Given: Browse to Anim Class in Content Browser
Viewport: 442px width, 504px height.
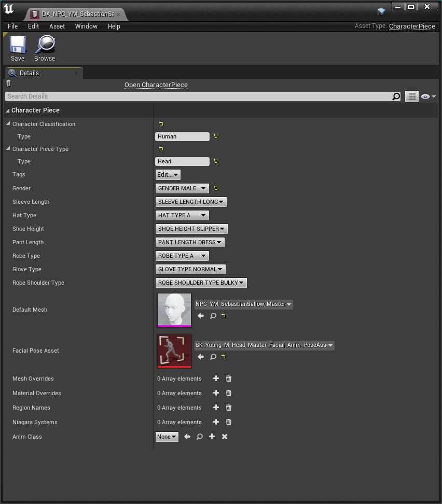Looking at the screenshot, I should [x=199, y=437].
